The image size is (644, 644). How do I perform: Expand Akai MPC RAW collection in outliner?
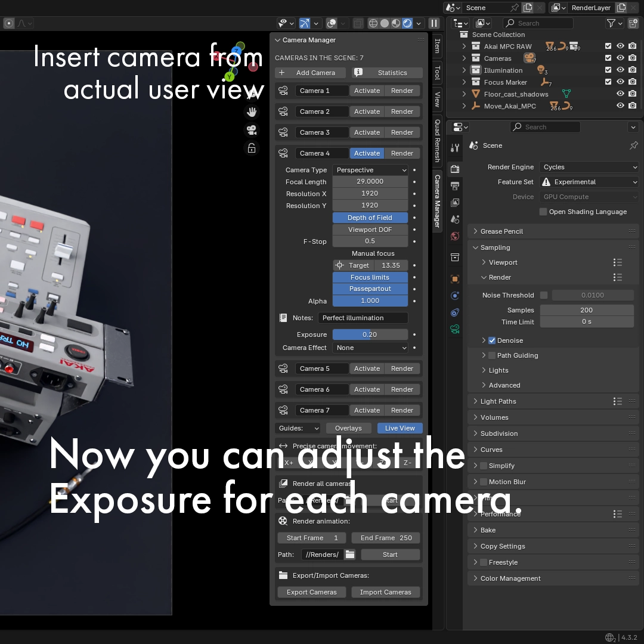464,46
